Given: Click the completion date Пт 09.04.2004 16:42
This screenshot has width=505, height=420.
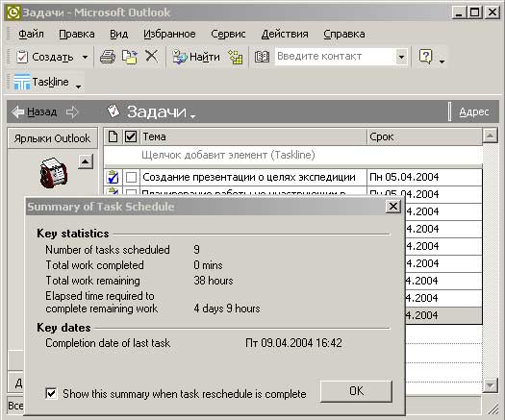Looking at the screenshot, I should click(293, 343).
